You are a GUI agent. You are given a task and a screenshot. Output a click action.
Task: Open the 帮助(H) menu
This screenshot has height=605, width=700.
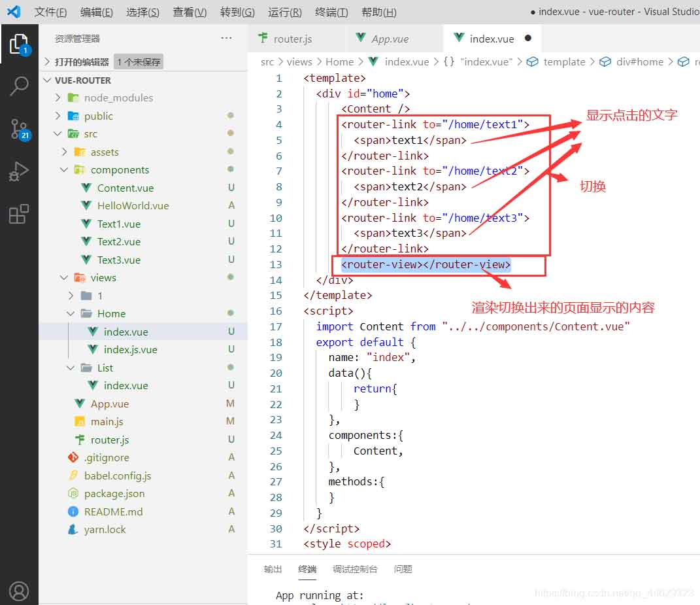tap(379, 12)
